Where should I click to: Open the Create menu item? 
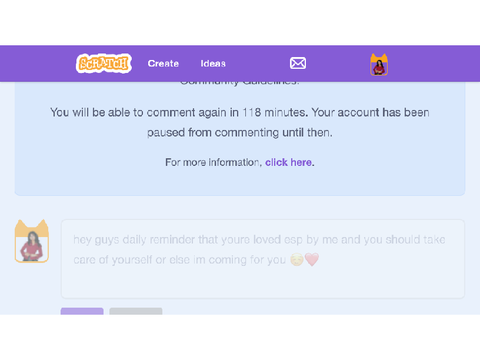[163, 63]
